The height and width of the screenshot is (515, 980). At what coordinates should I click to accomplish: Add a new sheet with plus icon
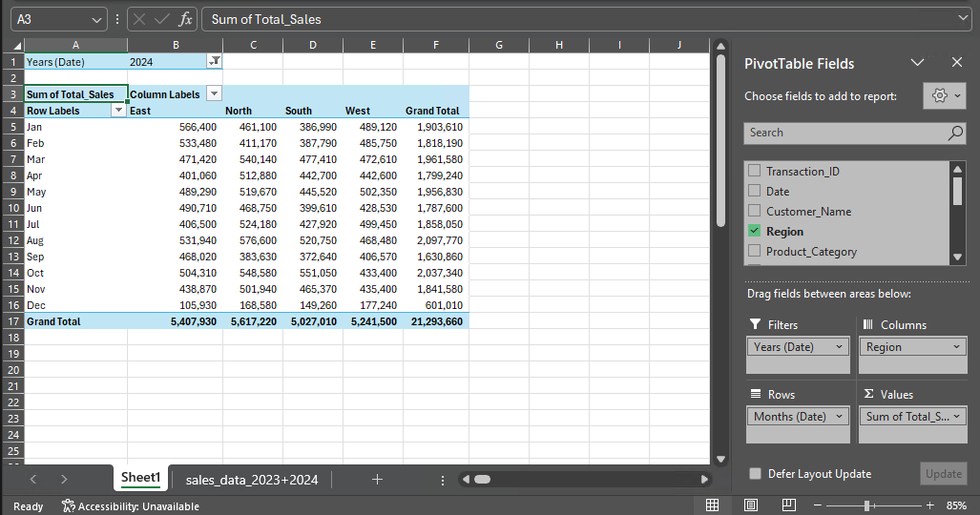(377, 479)
